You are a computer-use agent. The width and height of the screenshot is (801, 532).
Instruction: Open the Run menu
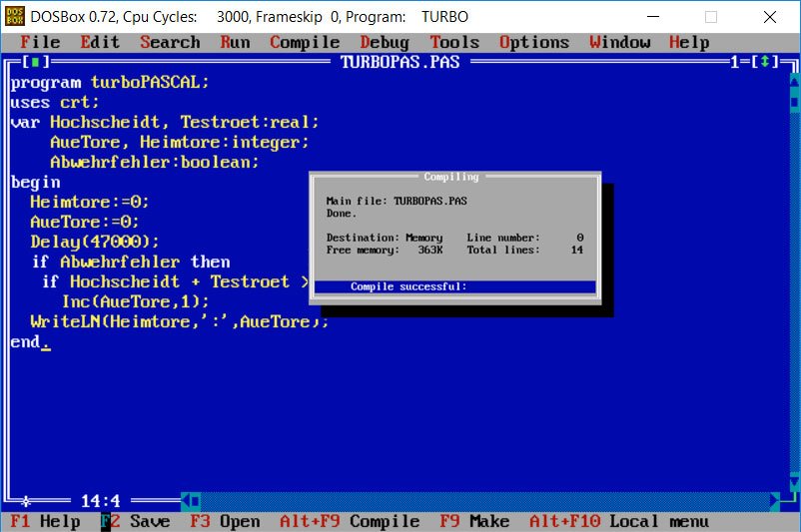(235, 42)
